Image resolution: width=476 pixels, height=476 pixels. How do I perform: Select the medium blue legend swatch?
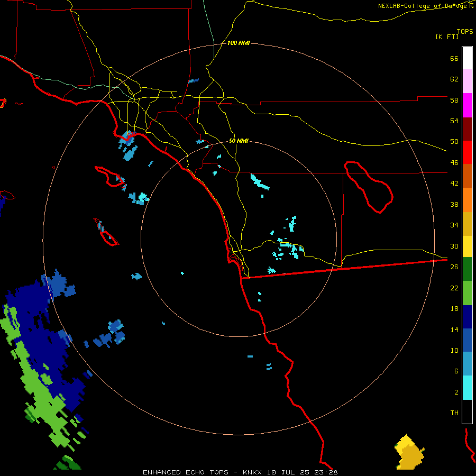pos(467,340)
